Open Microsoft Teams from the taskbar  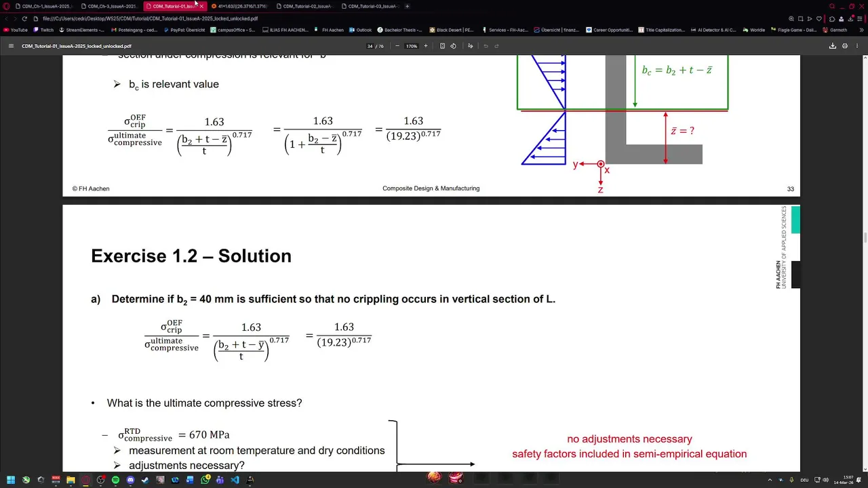coord(220,480)
